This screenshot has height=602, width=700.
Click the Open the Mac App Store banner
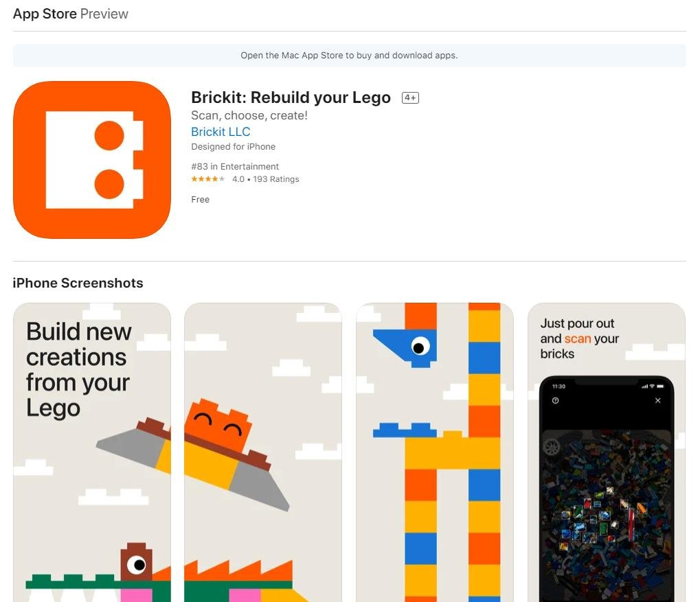350,56
